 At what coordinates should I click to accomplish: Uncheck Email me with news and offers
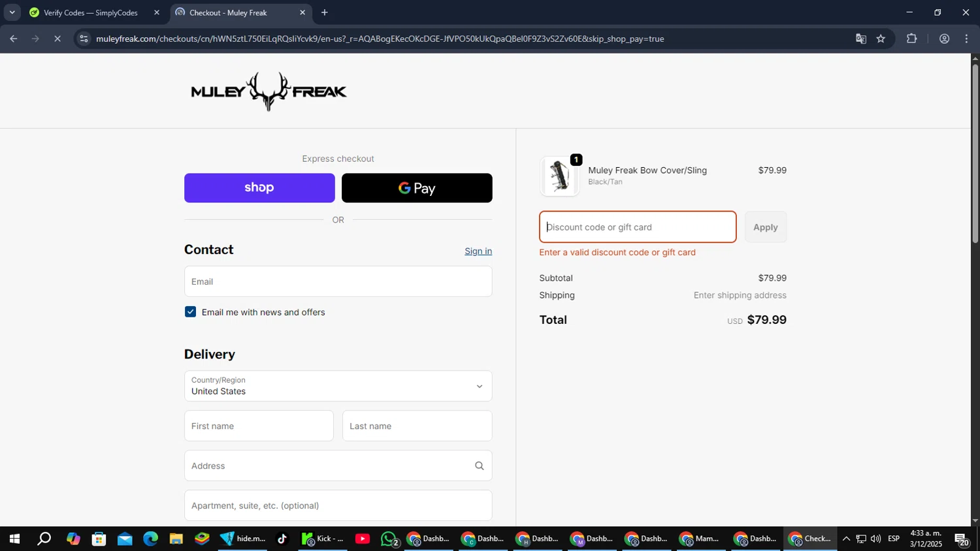pyautogui.click(x=191, y=312)
